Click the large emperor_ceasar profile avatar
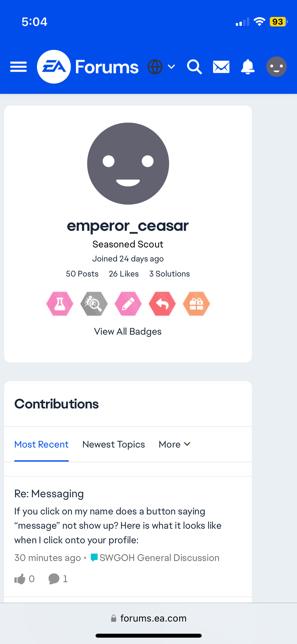297x644 pixels. click(128, 163)
